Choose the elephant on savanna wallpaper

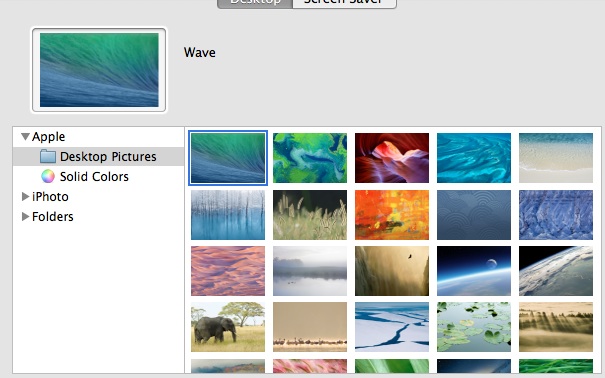click(228, 327)
